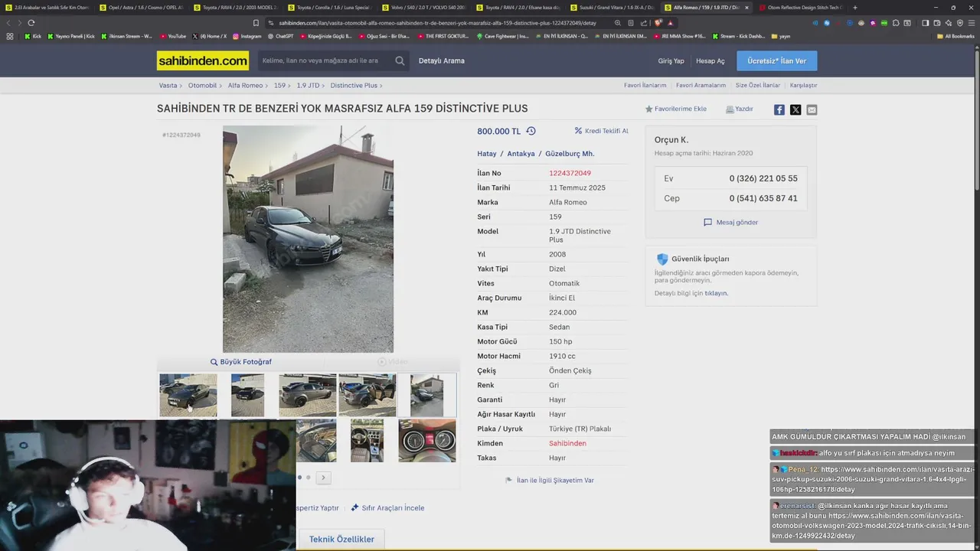
Task: Click the Antakya location link
Action: (521, 154)
